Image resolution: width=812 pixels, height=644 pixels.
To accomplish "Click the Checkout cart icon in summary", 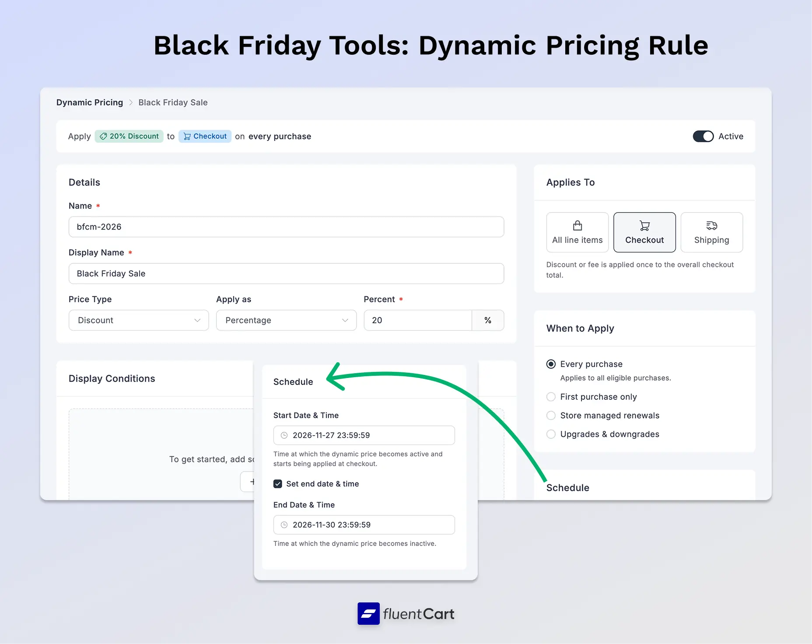I will point(187,136).
